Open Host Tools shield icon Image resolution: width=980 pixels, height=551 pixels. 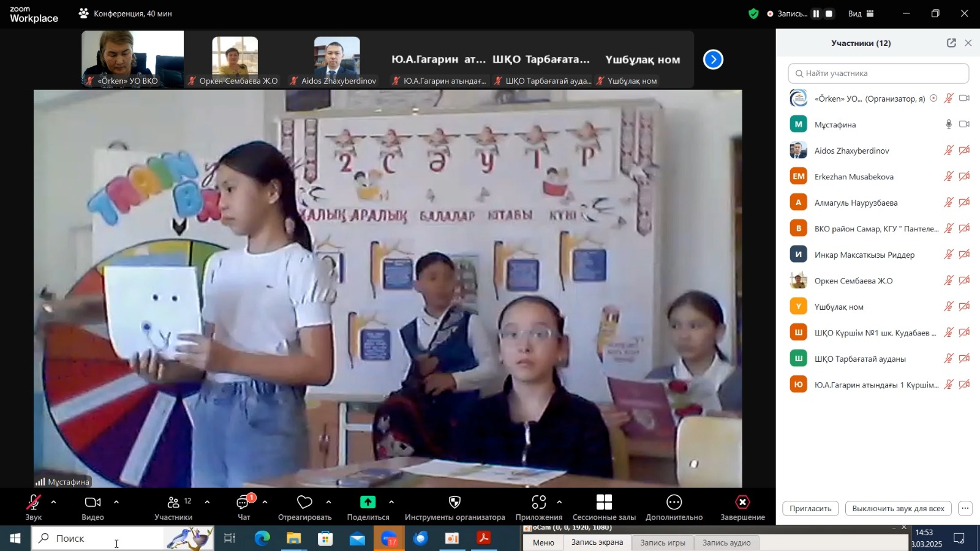tap(454, 502)
